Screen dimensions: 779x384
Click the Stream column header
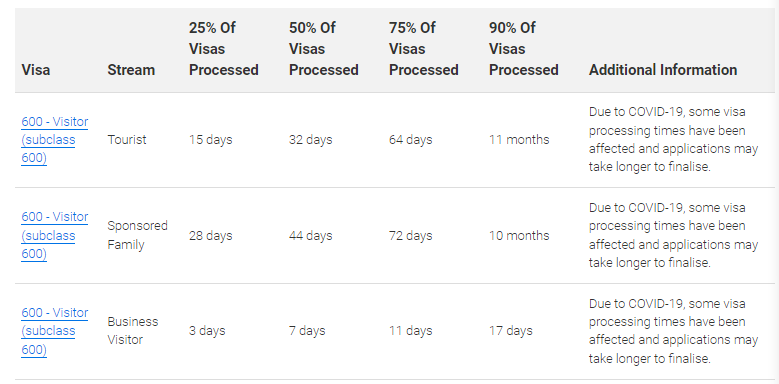pos(131,70)
